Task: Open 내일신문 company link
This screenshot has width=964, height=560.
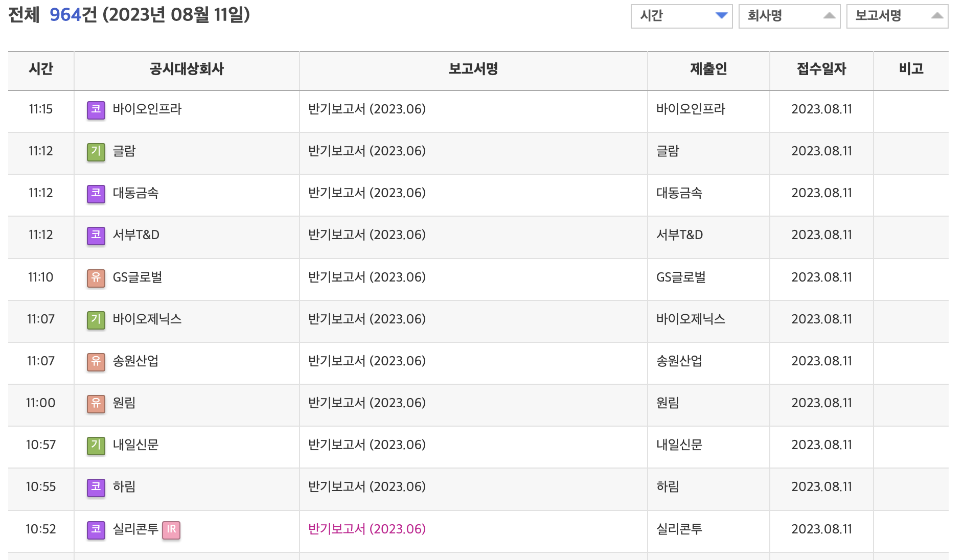Action: point(135,445)
